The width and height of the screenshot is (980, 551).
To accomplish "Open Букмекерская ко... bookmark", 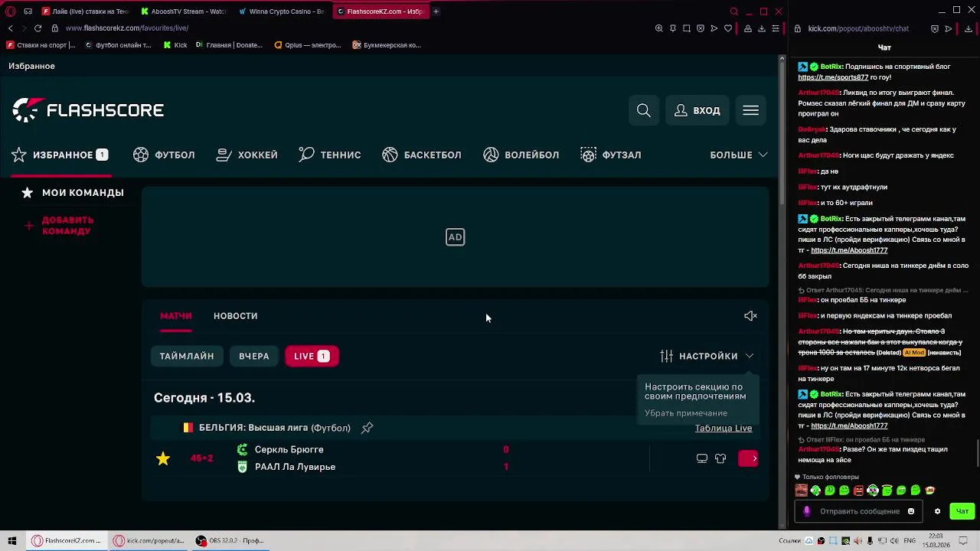I will point(387,45).
